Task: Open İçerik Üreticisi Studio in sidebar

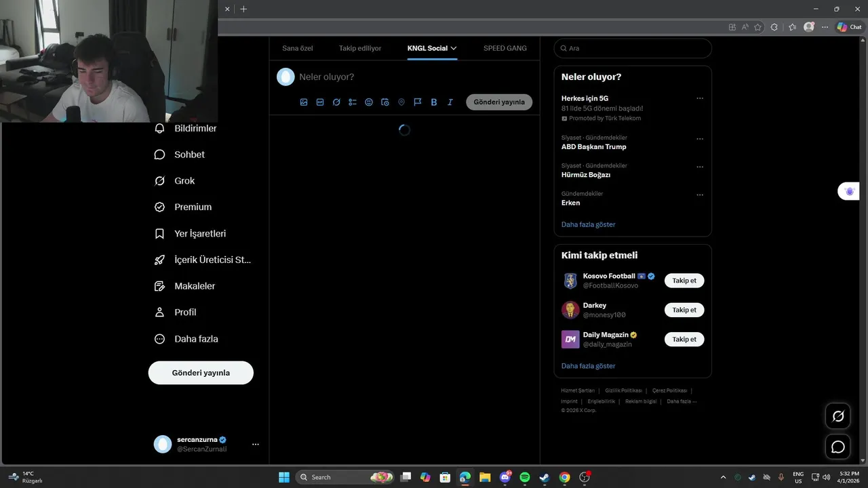Action: [203, 260]
